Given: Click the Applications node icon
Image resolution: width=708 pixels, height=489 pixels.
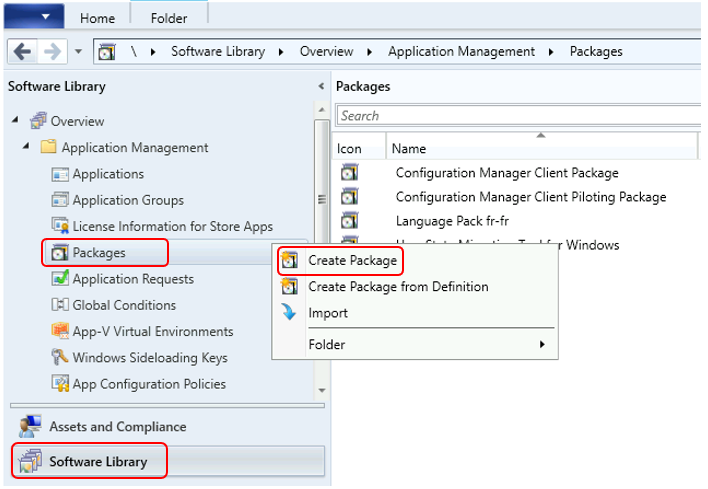Looking at the screenshot, I should (x=60, y=174).
